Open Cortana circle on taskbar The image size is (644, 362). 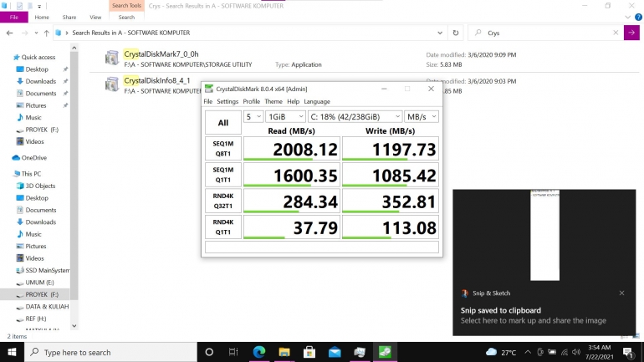click(209, 352)
